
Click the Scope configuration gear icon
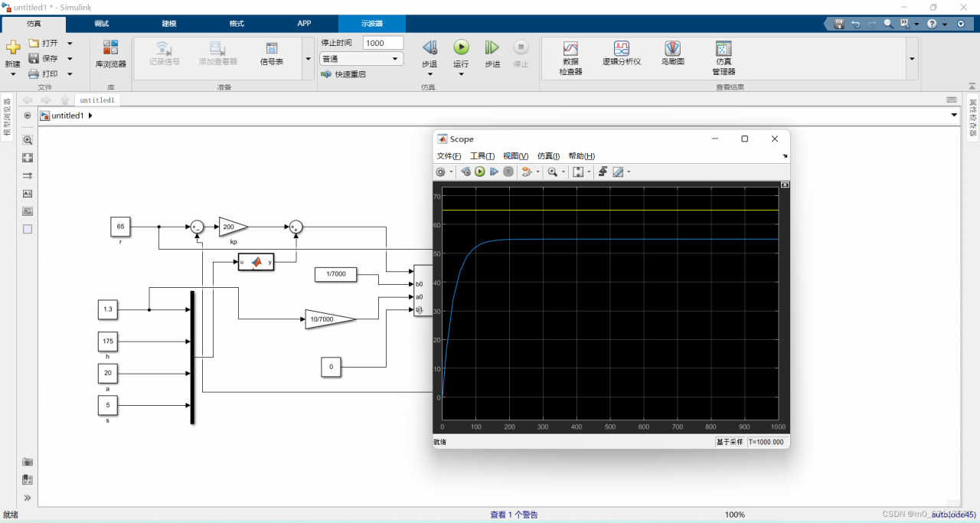pyautogui.click(x=440, y=172)
